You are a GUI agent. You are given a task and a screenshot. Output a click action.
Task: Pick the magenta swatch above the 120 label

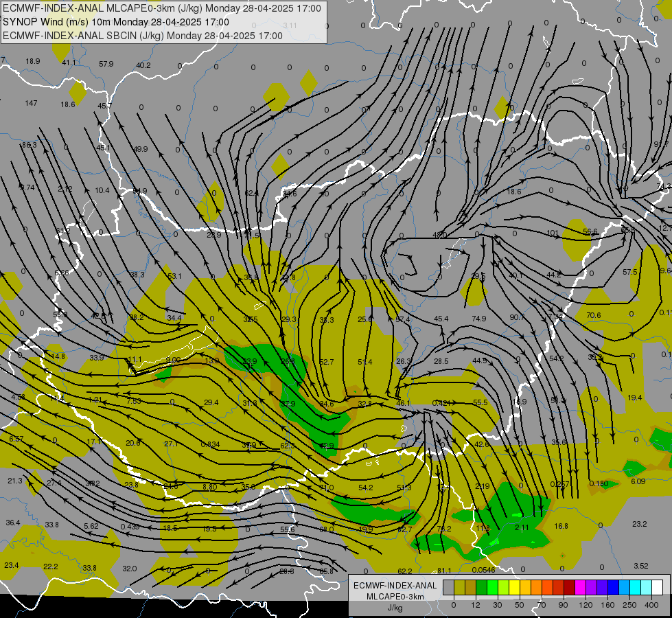580,587
